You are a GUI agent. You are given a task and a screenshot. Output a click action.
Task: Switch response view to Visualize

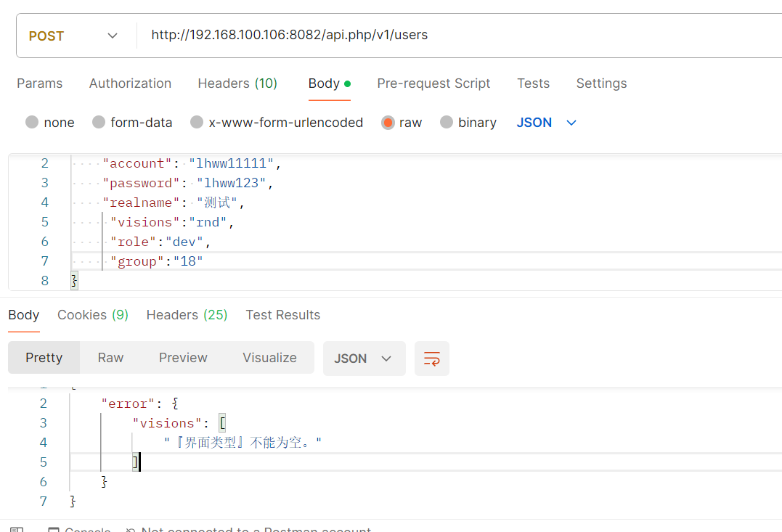(x=269, y=358)
